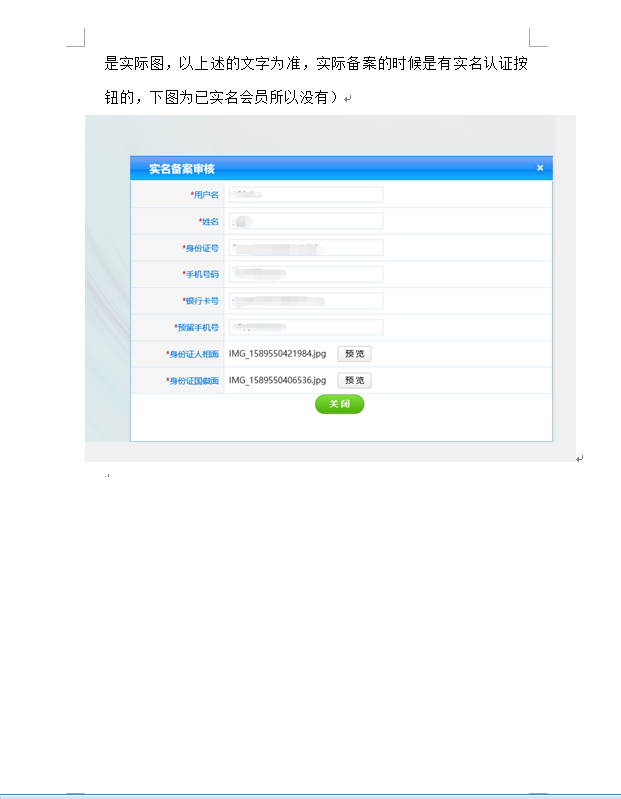Click file name IMG_1589550406536.jpg
The image size is (621, 799).
click(x=277, y=380)
